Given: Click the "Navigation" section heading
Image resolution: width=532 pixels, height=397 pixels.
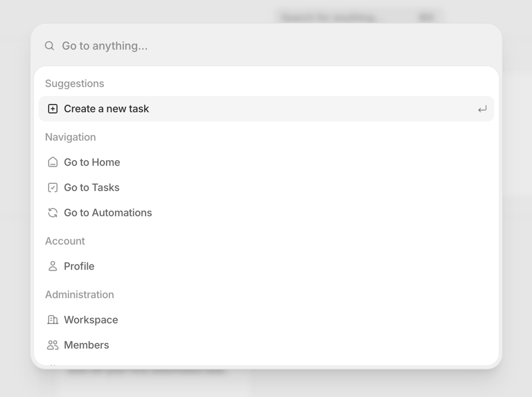Looking at the screenshot, I should [x=70, y=137].
